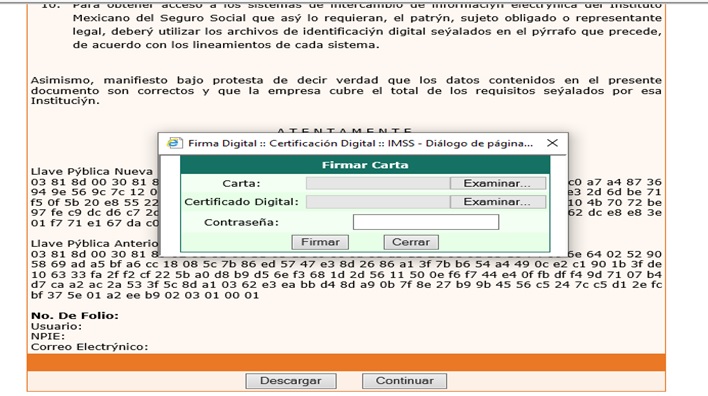Click the Internet Explorer icon in dialog title
The image size is (708, 396).
point(174,143)
